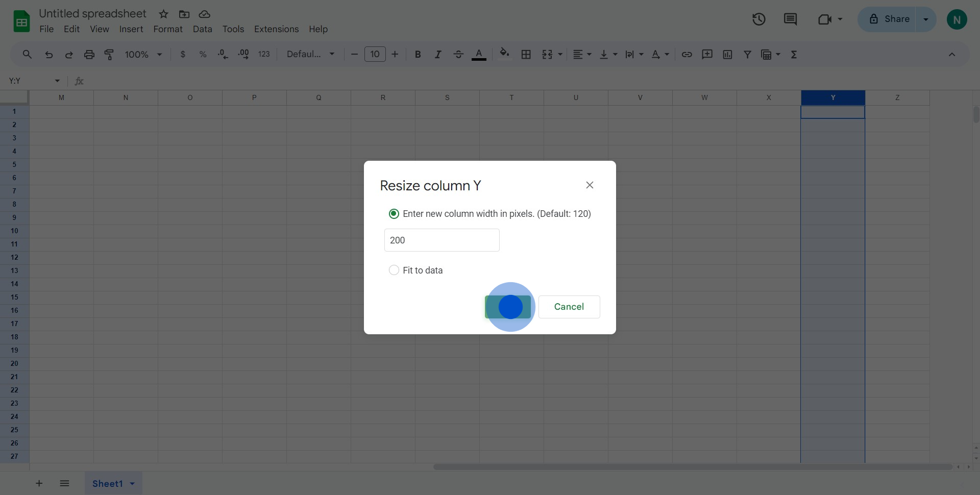Insert chart icon in toolbar
The image size is (980, 495).
pyautogui.click(x=727, y=54)
